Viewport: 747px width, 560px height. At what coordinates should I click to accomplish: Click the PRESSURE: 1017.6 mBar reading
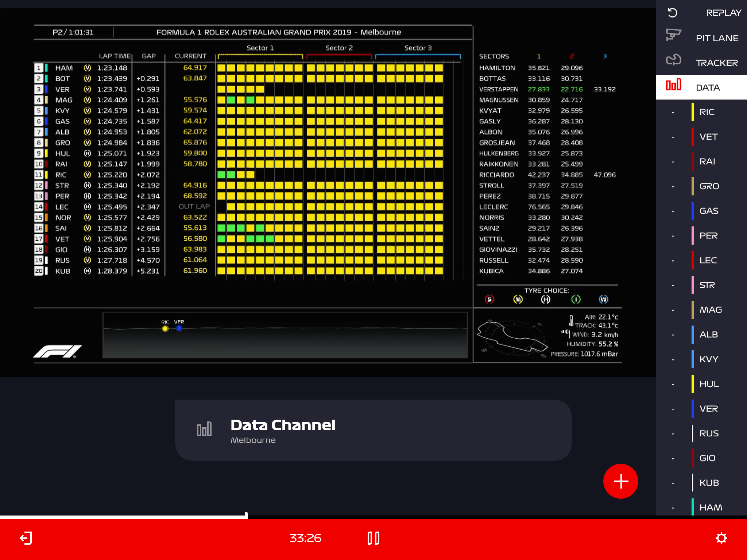[584, 354]
